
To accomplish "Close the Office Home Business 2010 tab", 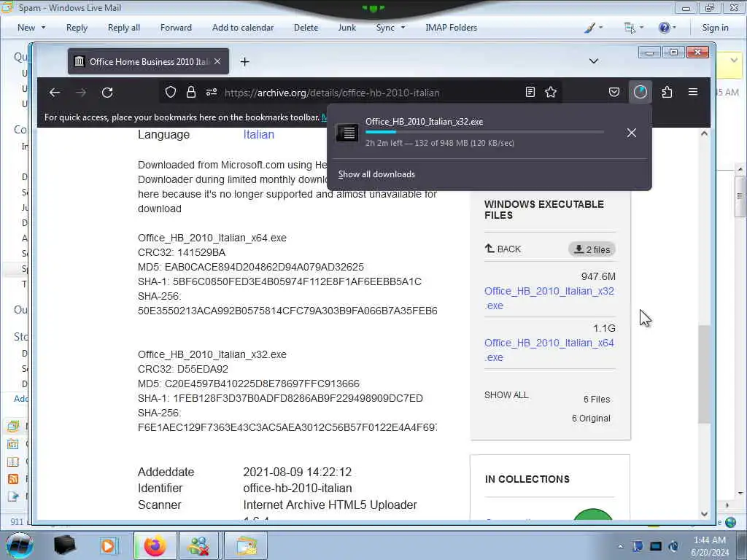I will (x=217, y=61).
